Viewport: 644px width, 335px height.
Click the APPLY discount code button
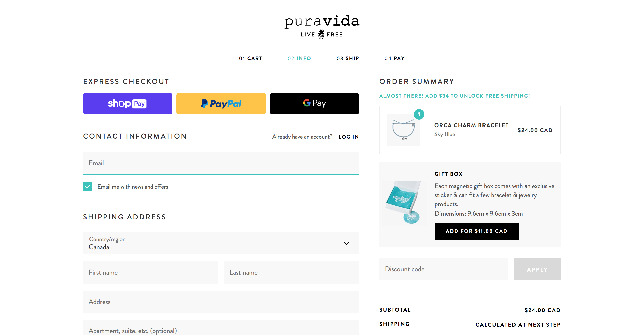[x=537, y=269]
